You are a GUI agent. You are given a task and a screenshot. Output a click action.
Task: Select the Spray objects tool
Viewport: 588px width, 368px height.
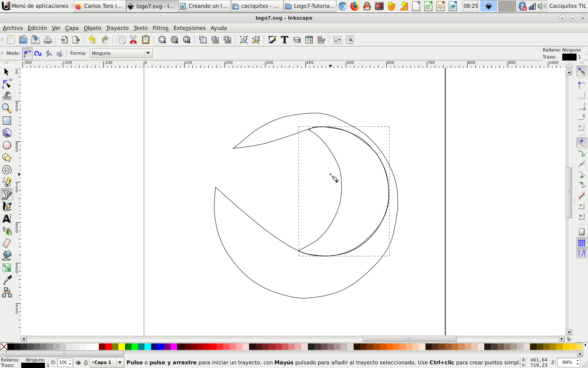[x=7, y=231]
